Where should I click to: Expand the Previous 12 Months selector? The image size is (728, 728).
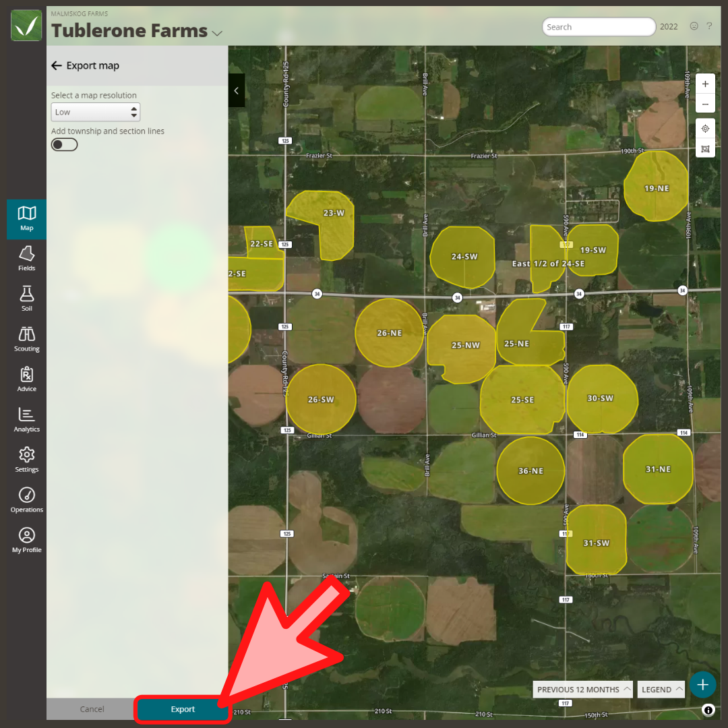click(x=583, y=690)
